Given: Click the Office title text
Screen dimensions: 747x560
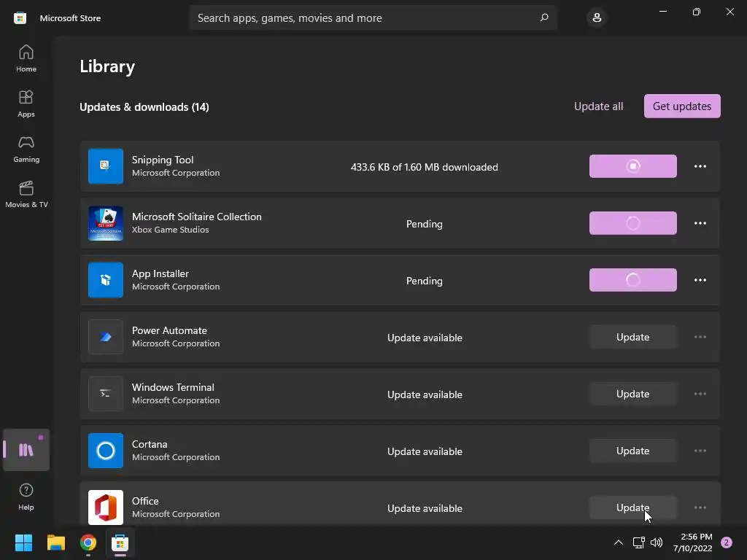Looking at the screenshot, I should (x=145, y=501).
